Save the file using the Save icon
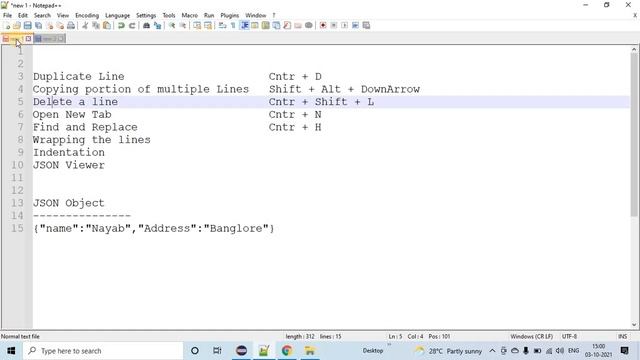This screenshot has width=640, height=360. pyautogui.click(x=27, y=25)
